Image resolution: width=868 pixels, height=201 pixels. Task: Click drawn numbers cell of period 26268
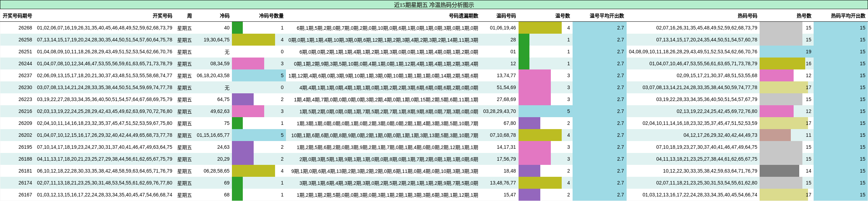105,28
